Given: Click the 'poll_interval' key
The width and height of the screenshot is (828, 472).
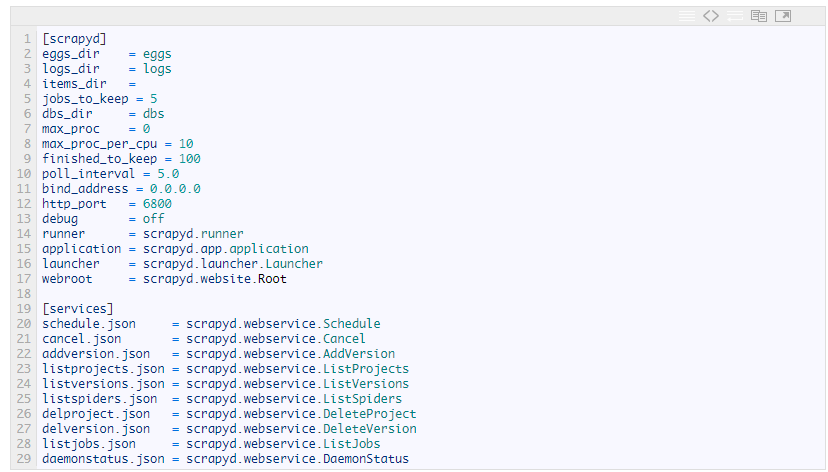Looking at the screenshot, I should (89, 174).
